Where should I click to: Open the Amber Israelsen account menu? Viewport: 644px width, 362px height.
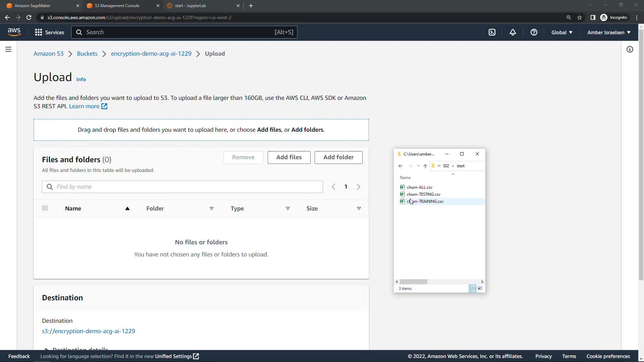coord(608,32)
